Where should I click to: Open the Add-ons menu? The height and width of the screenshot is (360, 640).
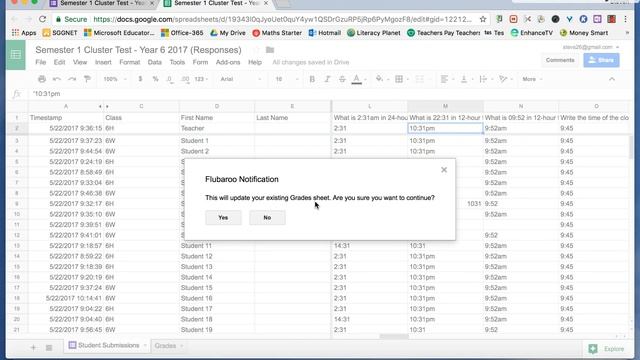[228, 62]
